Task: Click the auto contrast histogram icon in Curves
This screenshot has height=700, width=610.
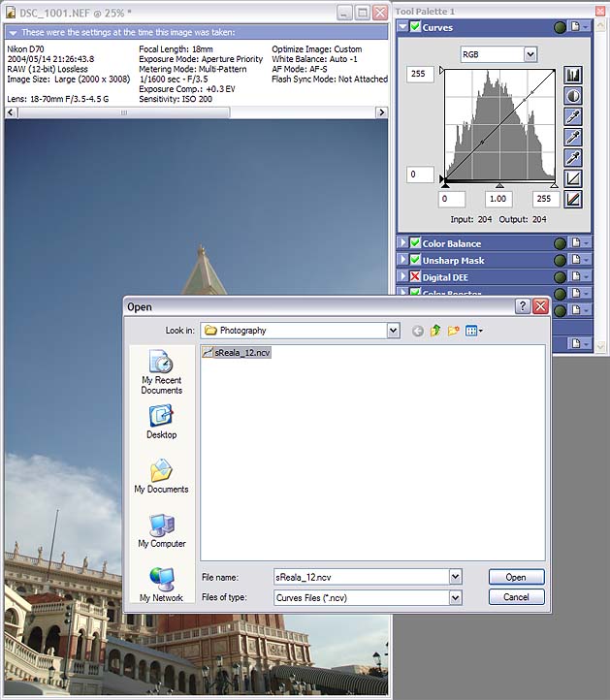Action: [x=573, y=75]
